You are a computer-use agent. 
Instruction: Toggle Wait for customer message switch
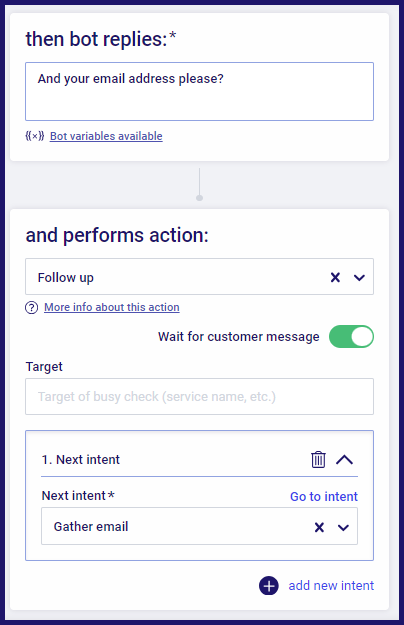point(351,336)
